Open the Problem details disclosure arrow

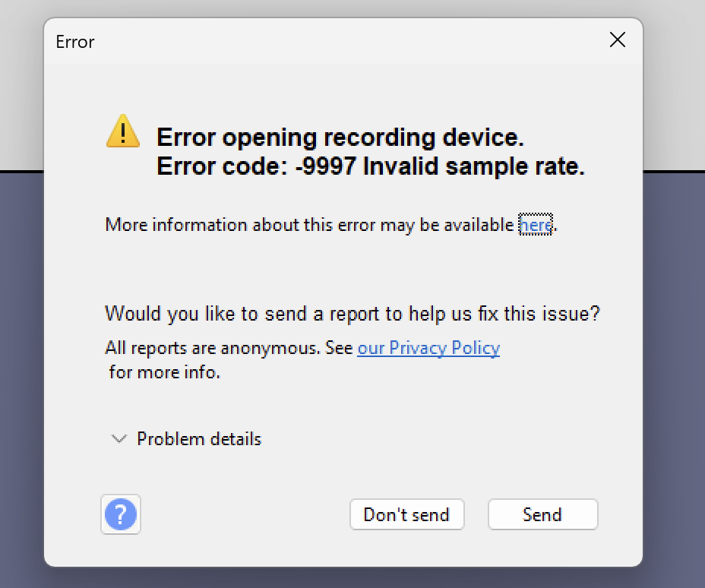[x=118, y=439]
